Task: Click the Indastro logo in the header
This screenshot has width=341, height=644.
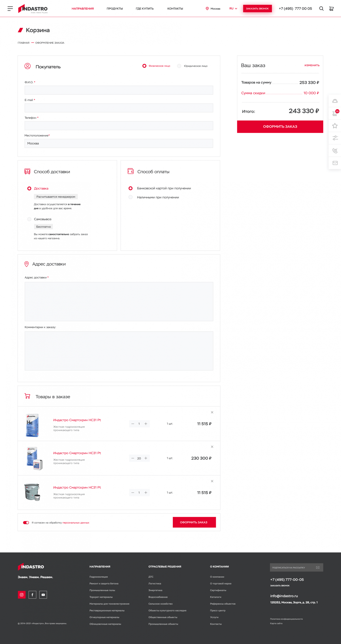Action: click(33, 9)
